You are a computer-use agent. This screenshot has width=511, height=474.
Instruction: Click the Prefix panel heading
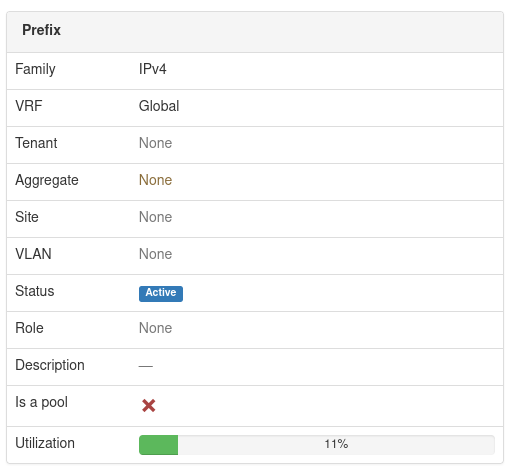click(x=42, y=30)
